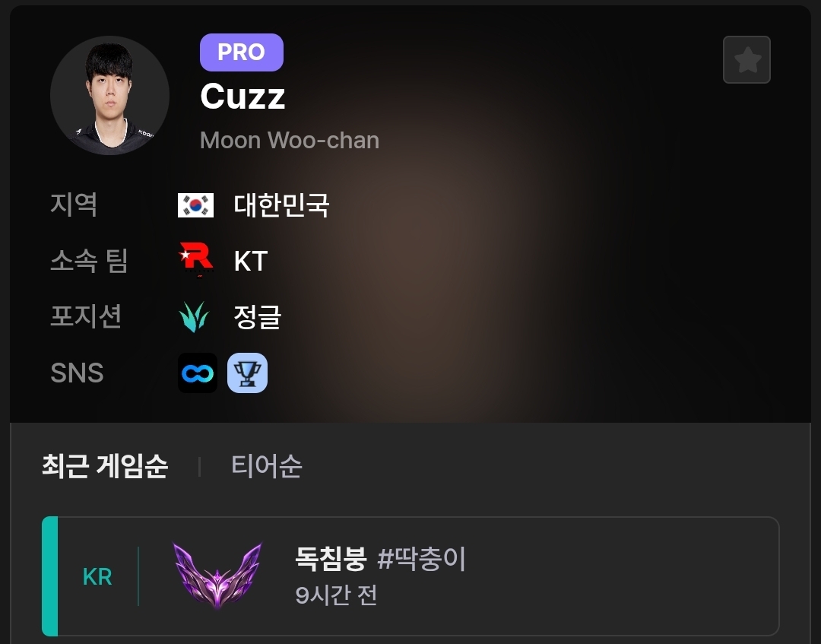
Task: Click Cuzz's profile photo
Action: 109,95
